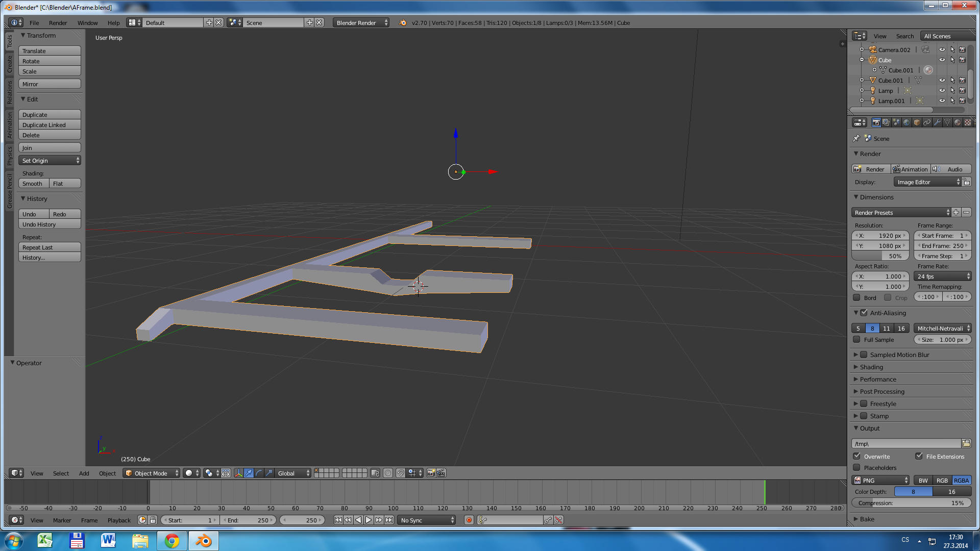Click the timeline lock range padlock icon
The width and height of the screenshot is (980, 551).
[x=153, y=520]
